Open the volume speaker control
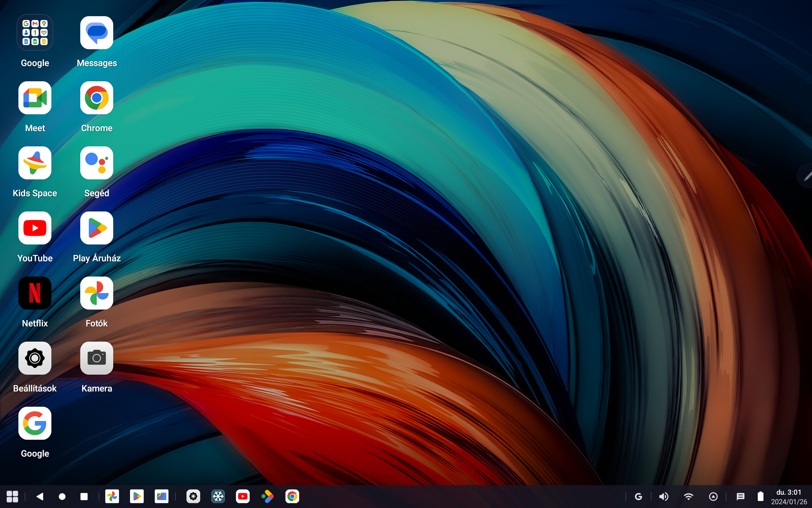This screenshot has height=508, width=812. click(663, 497)
